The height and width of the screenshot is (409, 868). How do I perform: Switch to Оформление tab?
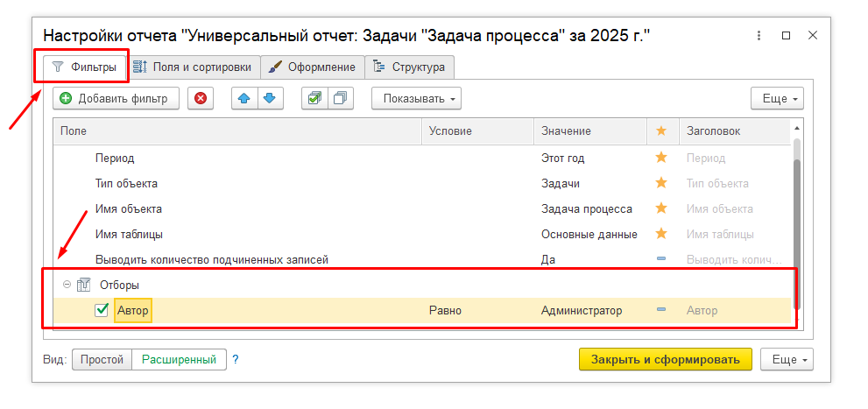312,67
